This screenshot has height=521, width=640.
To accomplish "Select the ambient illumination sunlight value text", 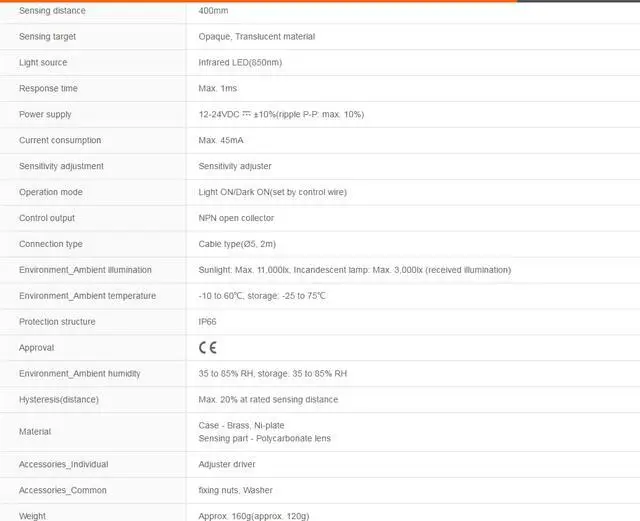I will pos(355,270).
